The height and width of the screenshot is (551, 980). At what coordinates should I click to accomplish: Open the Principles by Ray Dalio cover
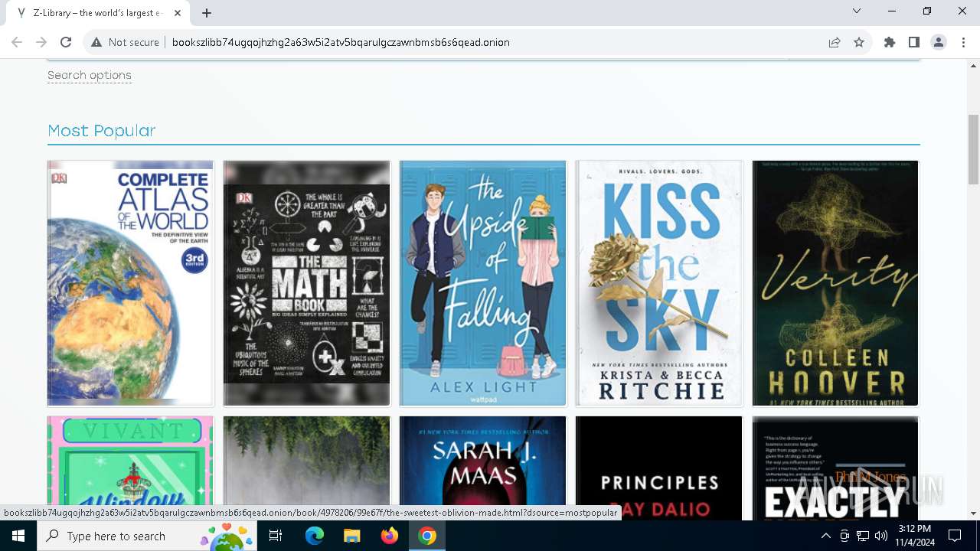pos(659,468)
